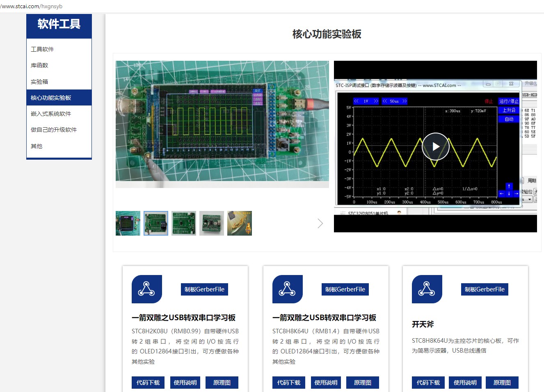
Task: Select the third green board thumbnail
Action: point(184,223)
